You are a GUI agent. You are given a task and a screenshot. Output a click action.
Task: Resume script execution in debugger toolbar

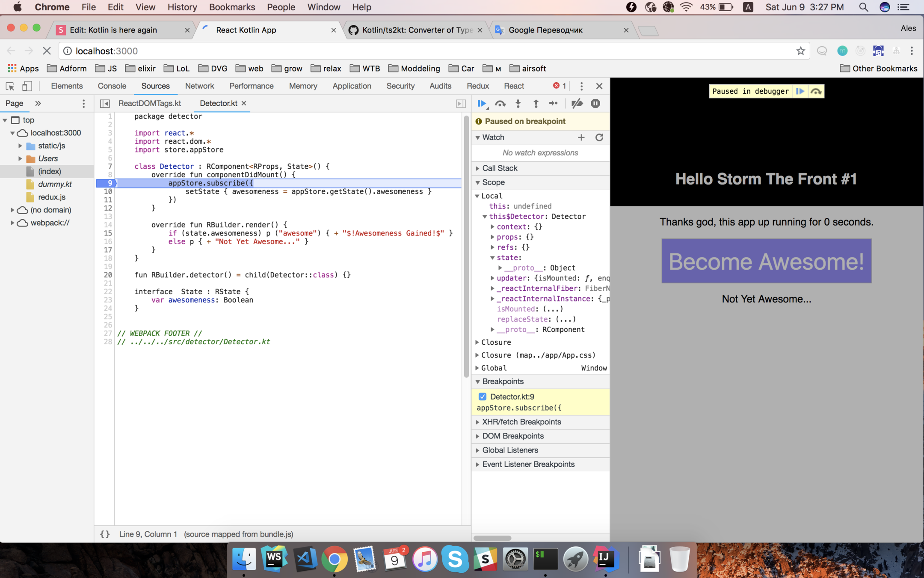(482, 104)
